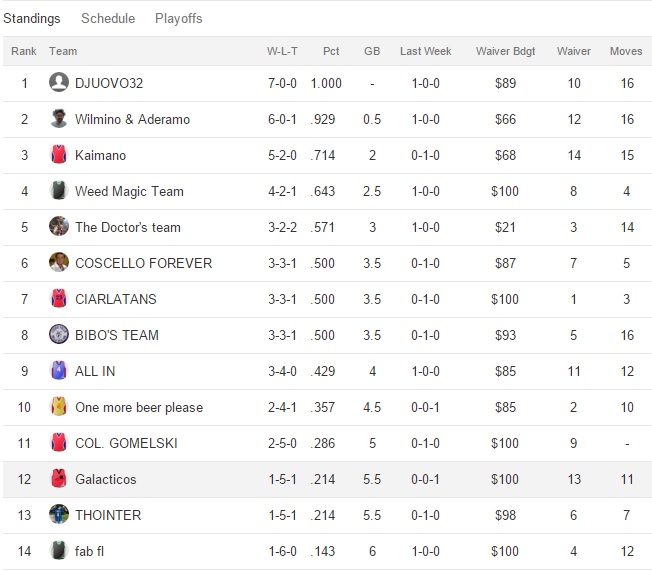Click BIBO'S TEAM round logo
The width and height of the screenshot is (652, 571).
click(59, 335)
